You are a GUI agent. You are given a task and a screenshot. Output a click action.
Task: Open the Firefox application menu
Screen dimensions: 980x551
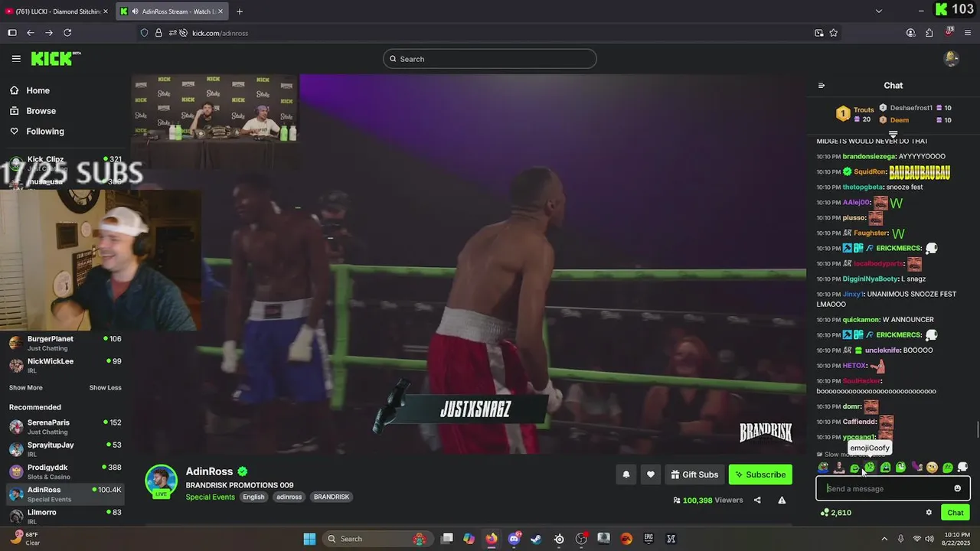click(968, 33)
